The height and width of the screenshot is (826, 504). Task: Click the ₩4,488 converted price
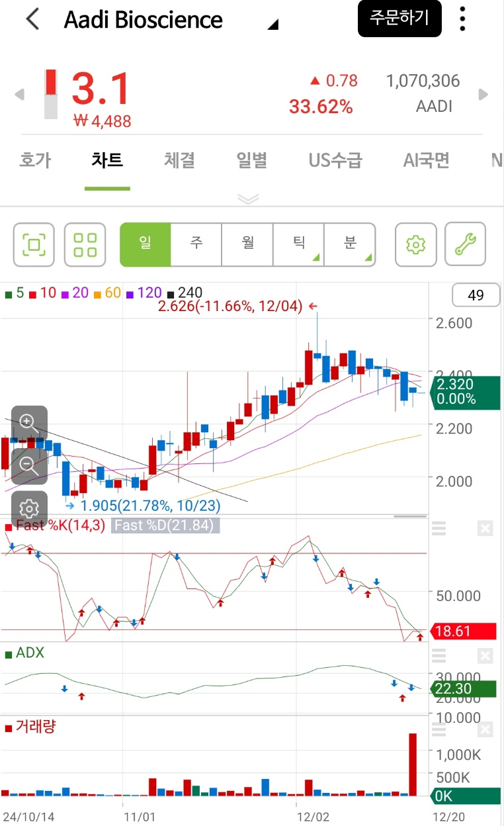[x=103, y=121]
